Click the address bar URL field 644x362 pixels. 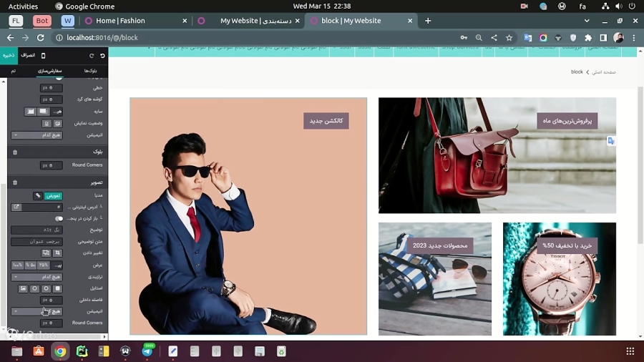click(x=259, y=38)
